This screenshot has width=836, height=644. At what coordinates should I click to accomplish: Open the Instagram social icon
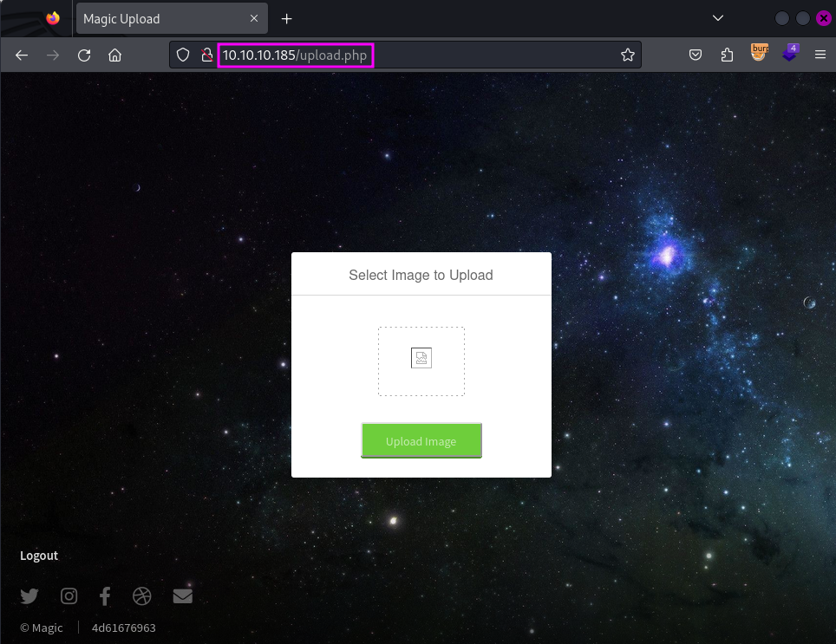click(69, 596)
